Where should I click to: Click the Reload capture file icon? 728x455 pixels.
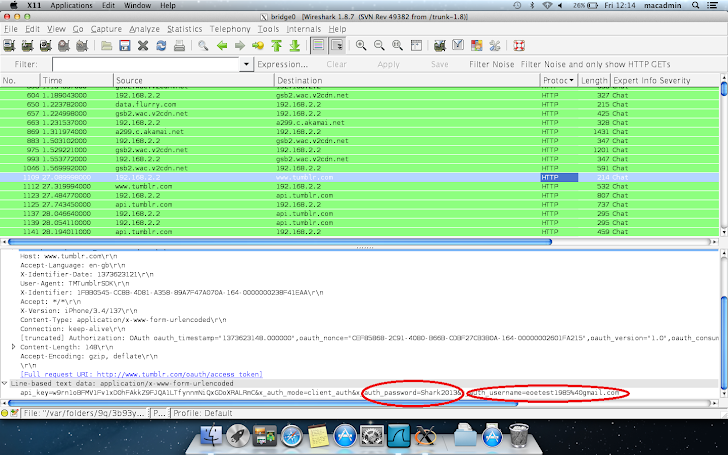[160, 46]
